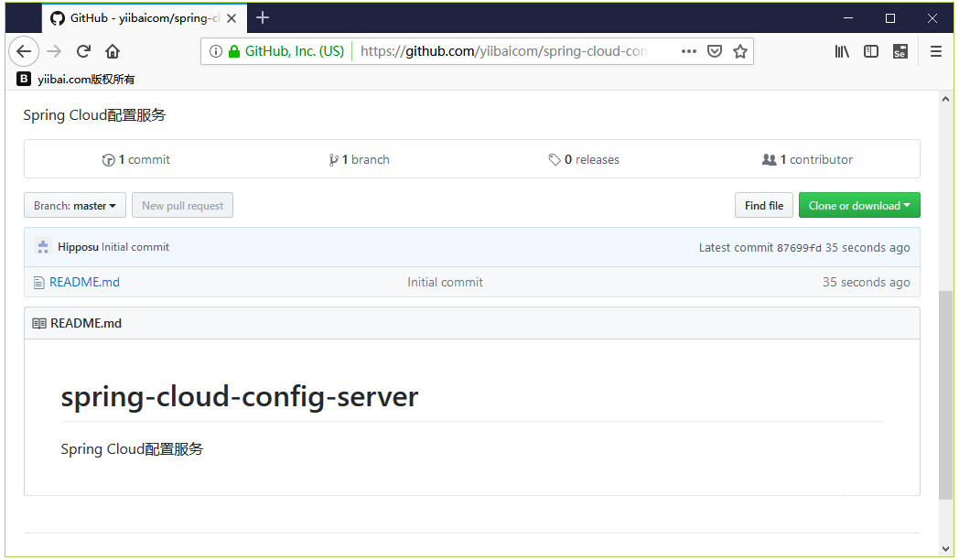Open the 0 releases page
This screenshot has width=959, height=560.
[x=584, y=159]
